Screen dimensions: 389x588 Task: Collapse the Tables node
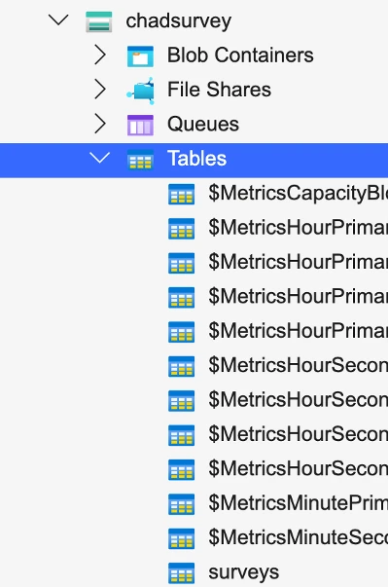tap(100, 158)
